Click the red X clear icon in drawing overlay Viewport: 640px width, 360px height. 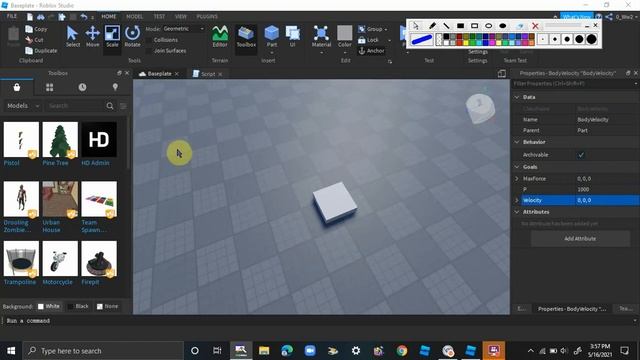(535, 26)
